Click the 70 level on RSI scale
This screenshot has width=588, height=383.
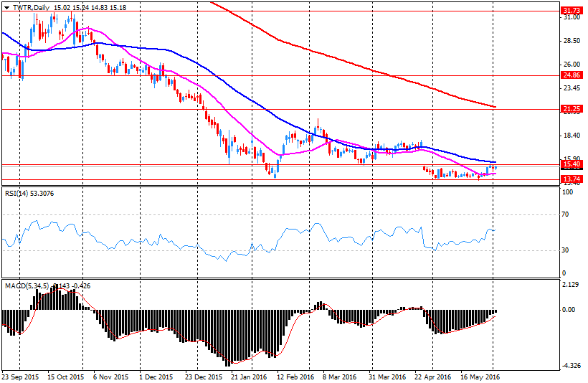point(566,214)
